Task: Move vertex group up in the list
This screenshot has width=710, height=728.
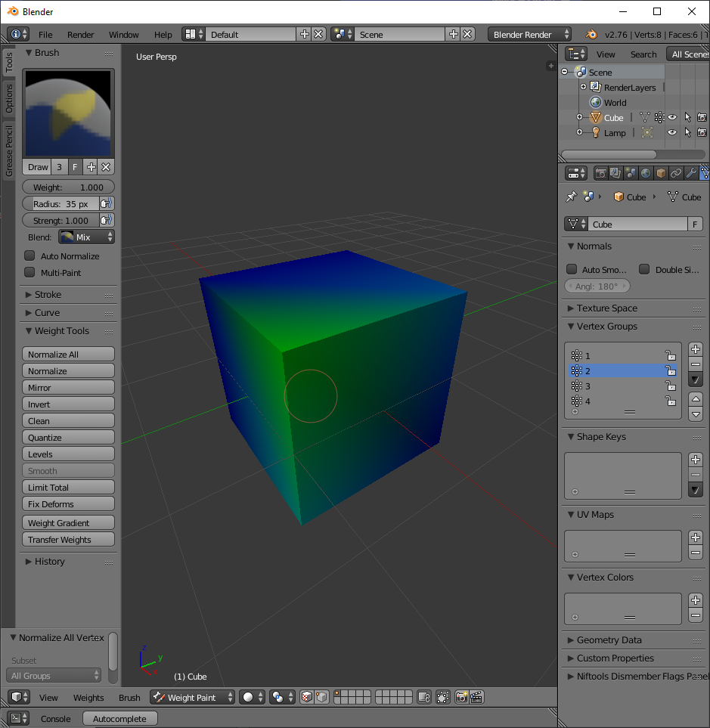Action: pyautogui.click(x=695, y=399)
